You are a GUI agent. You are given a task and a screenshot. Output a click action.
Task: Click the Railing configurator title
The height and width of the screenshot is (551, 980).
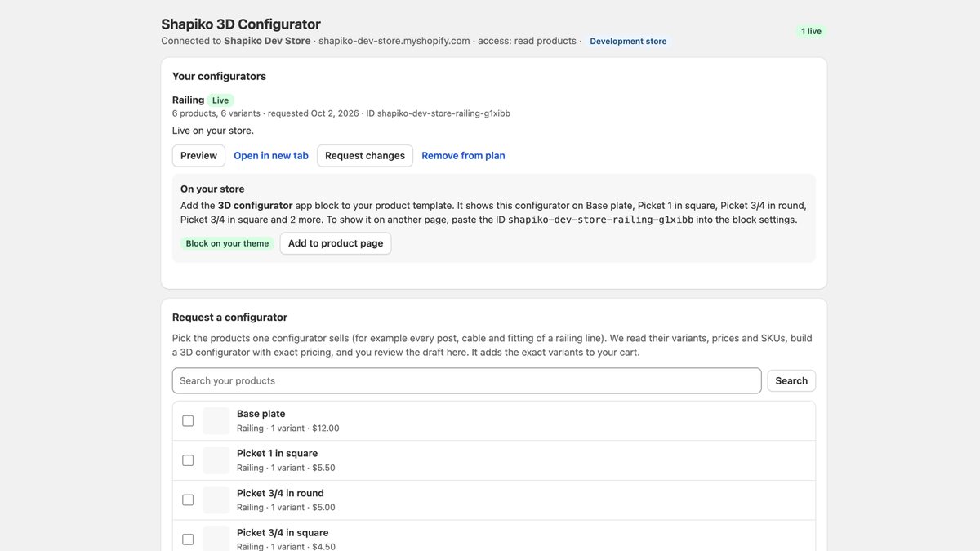pos(189,100)
